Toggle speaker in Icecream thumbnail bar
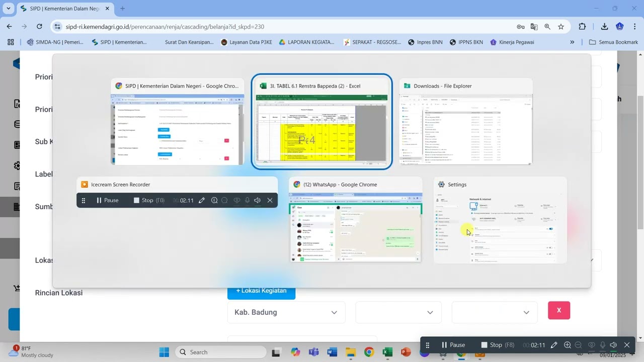 [x=257, y=200]
